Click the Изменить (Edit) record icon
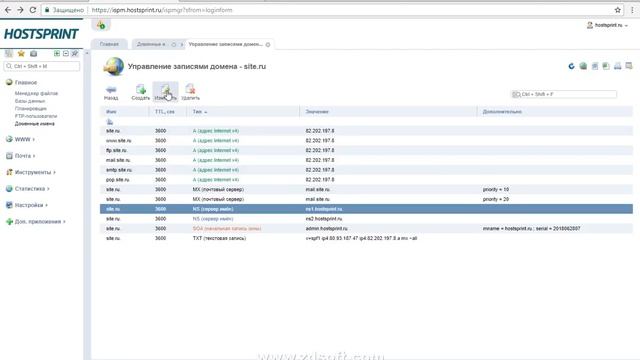Viewport: 640px width, 360px height. click(x=165, y=92)
